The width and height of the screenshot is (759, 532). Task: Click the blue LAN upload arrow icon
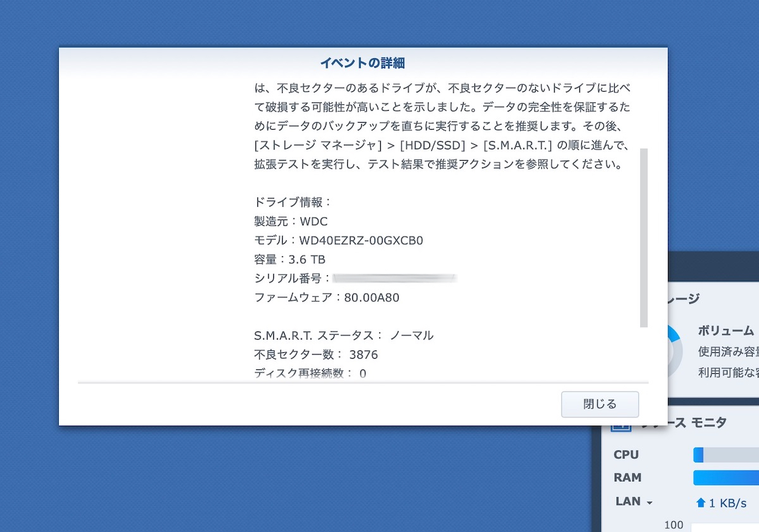(x=700, y=503)
